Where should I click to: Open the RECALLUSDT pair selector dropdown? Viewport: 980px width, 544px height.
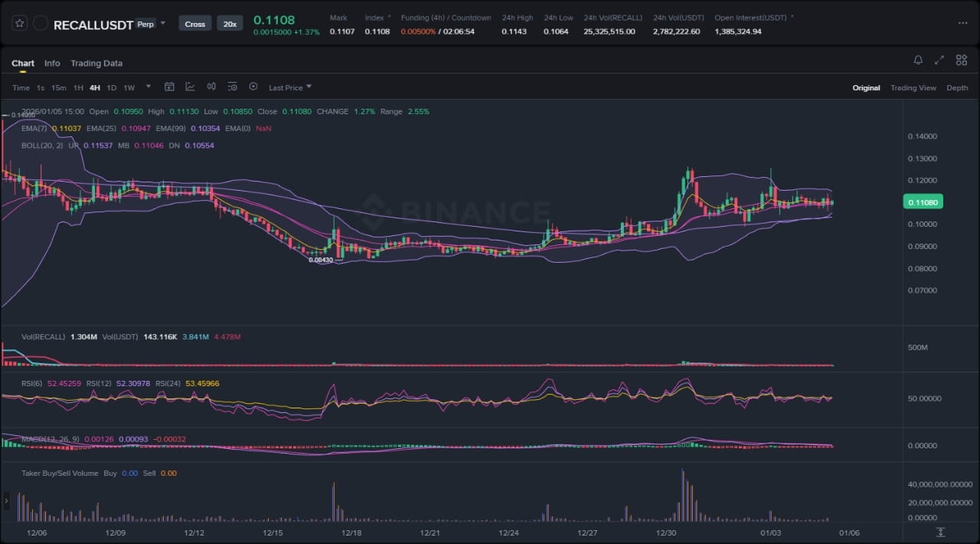coord(162,23)
